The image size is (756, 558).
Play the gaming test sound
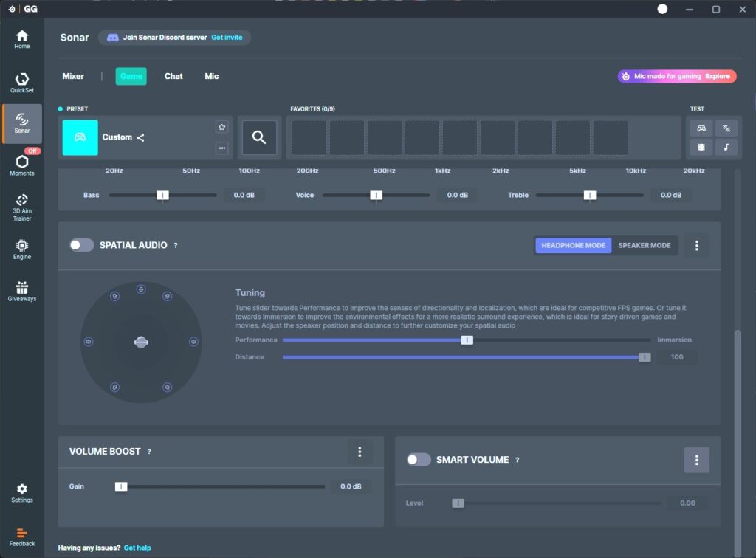point(701,128)
